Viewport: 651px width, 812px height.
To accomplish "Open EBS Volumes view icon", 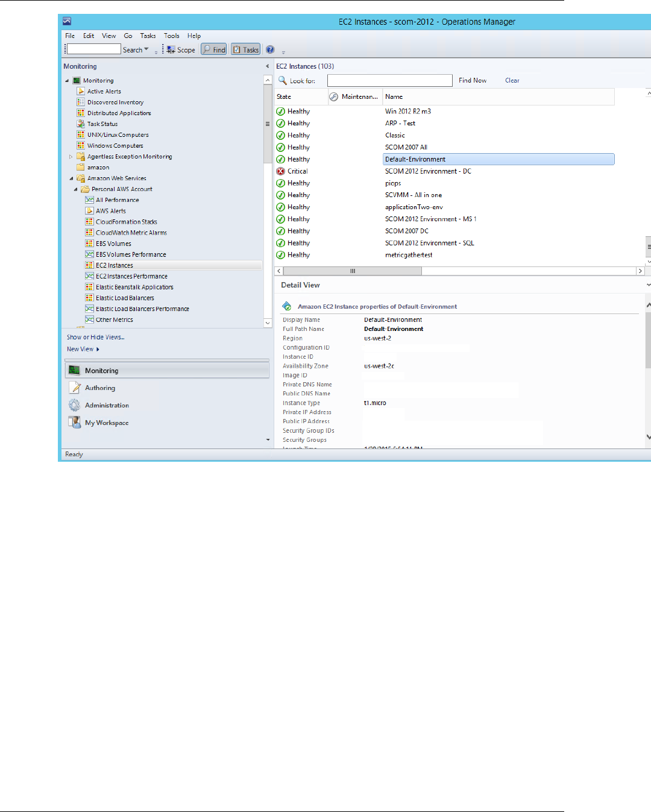I will [x=89, y=244].
